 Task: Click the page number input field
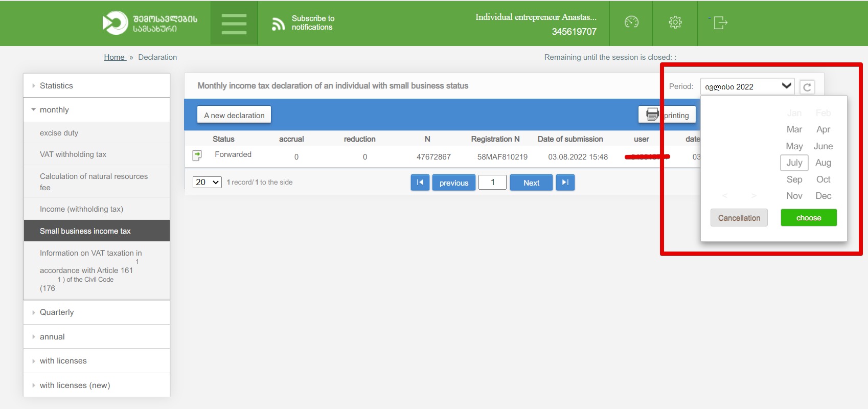(x=493, y=183)
